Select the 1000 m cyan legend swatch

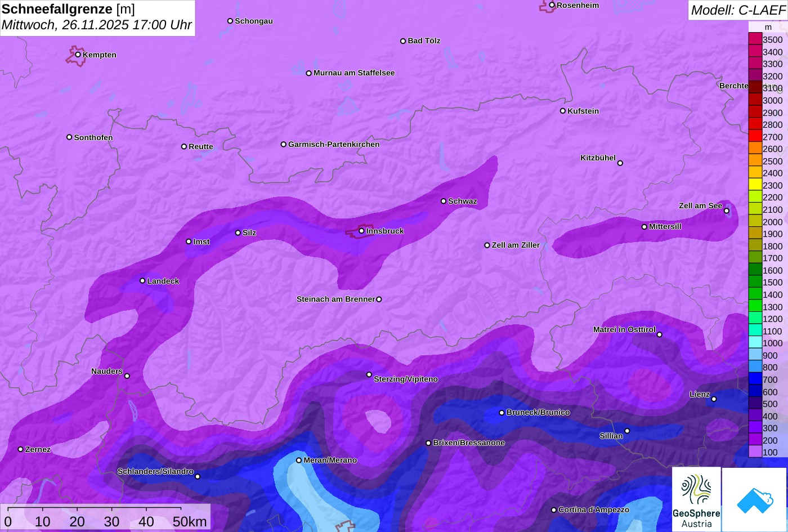tap(755, 343)
